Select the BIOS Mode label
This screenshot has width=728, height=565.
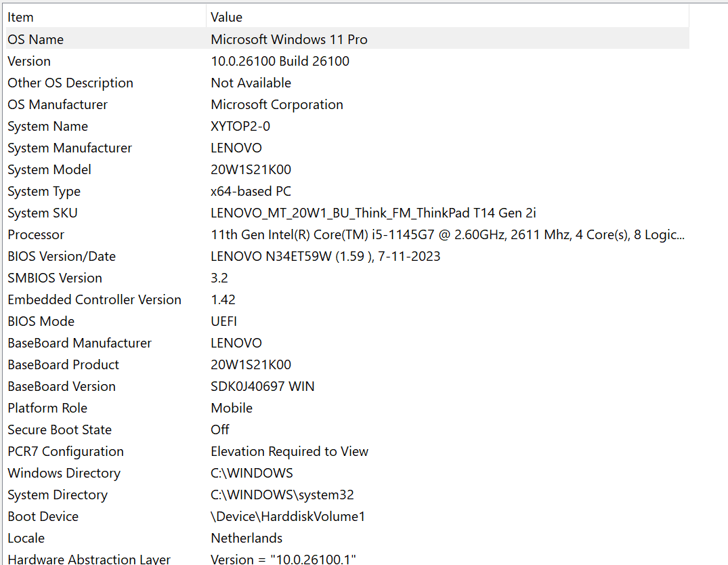41,322
